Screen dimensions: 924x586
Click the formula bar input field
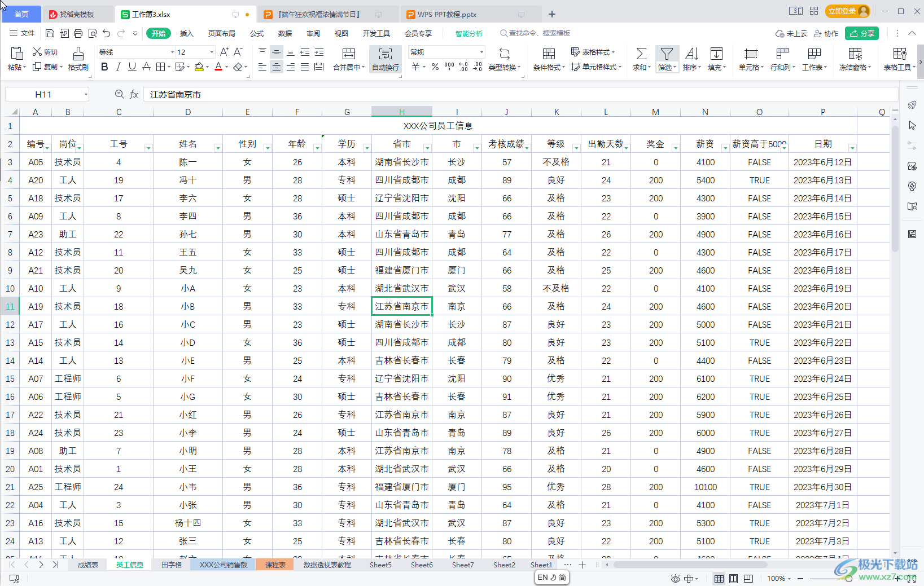(520, 94)
